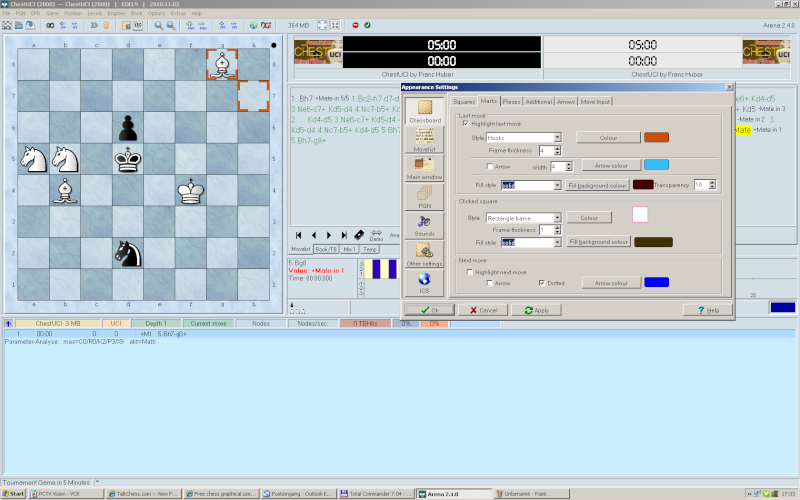Click the Last move Colour button

point(608,137)
